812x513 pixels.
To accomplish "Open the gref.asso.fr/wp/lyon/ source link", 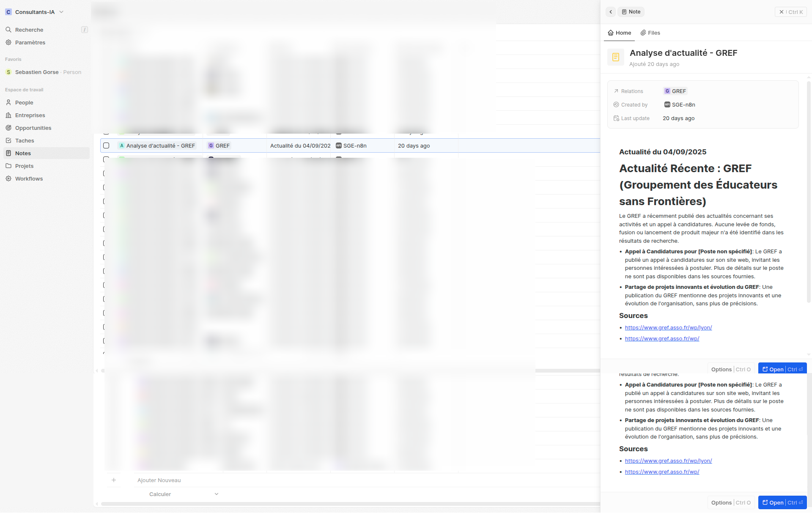I will click(668, 327).
